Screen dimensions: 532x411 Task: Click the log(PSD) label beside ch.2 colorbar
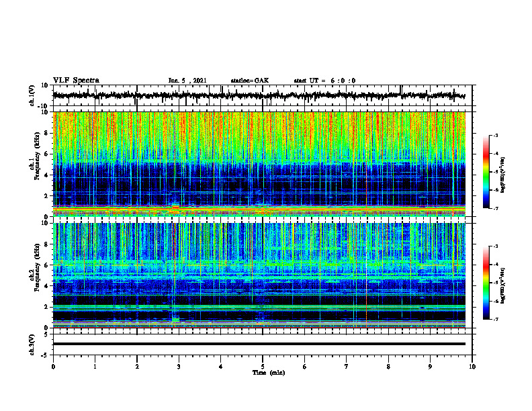(x=502, y=285)
